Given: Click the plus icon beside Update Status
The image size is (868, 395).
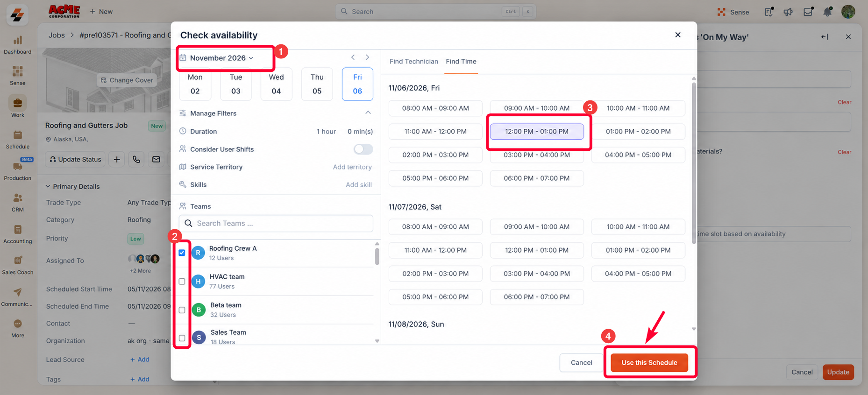Looking at the screenshot, I should tap(117, 159).
